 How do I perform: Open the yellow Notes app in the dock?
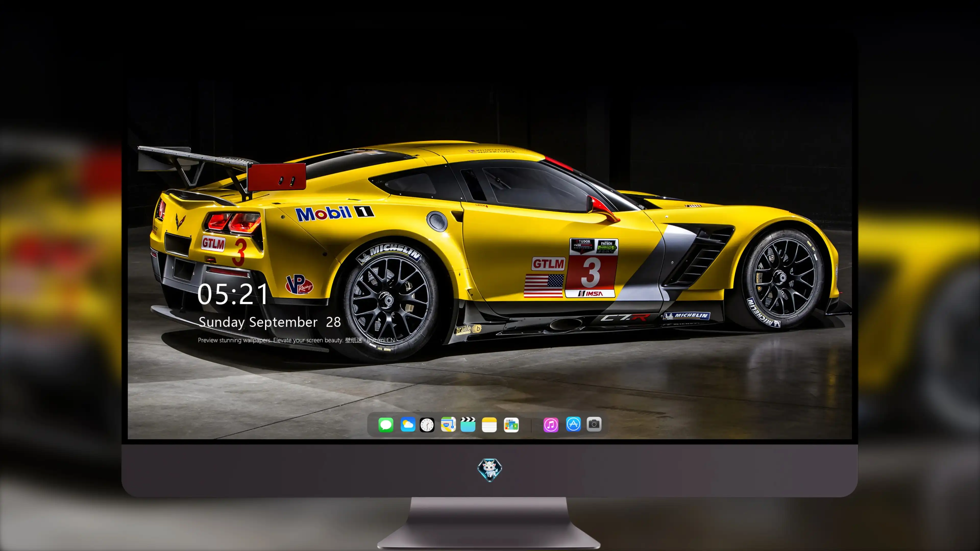pyautogui.click(x=489, y=424)
